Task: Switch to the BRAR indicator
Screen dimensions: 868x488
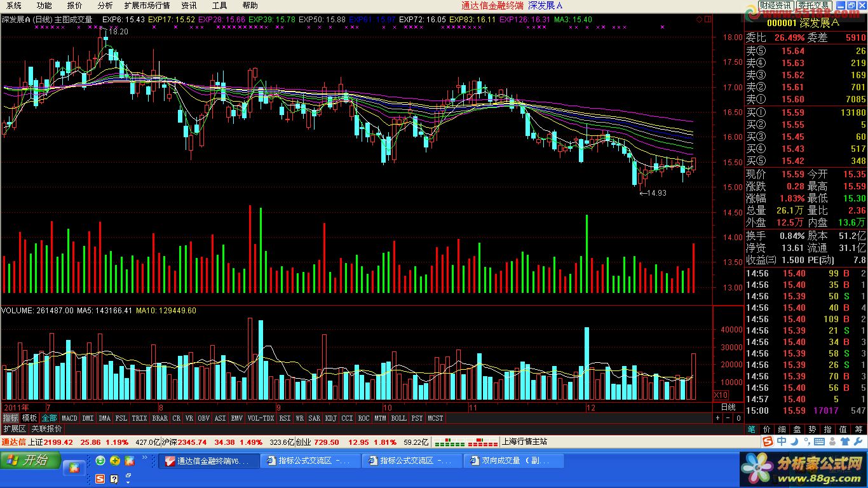Action: pyautogui.click(x=159, y=418)
